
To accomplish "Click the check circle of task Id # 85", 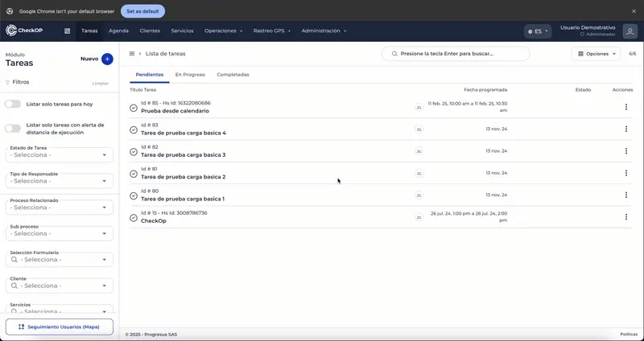I will [134, 108].
